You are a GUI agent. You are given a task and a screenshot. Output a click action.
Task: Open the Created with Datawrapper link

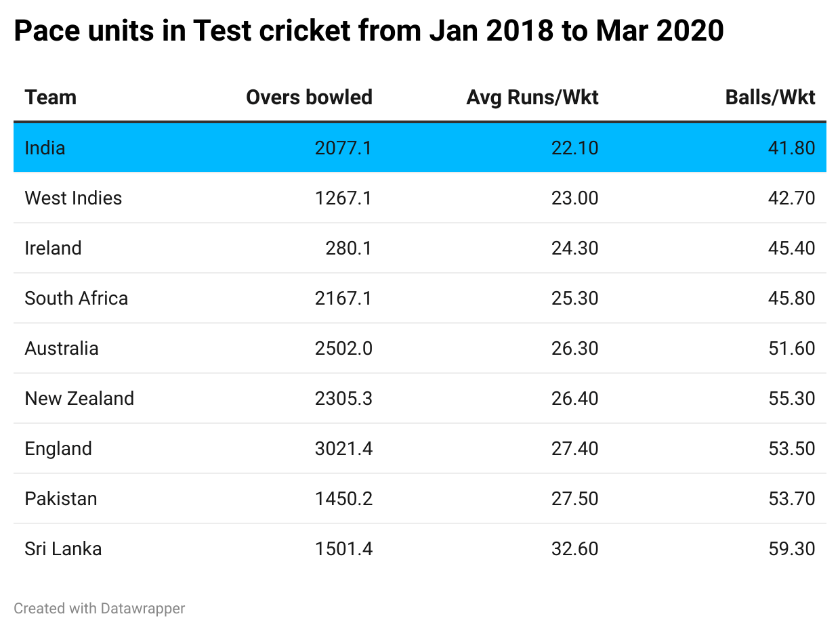coord(100,609)
